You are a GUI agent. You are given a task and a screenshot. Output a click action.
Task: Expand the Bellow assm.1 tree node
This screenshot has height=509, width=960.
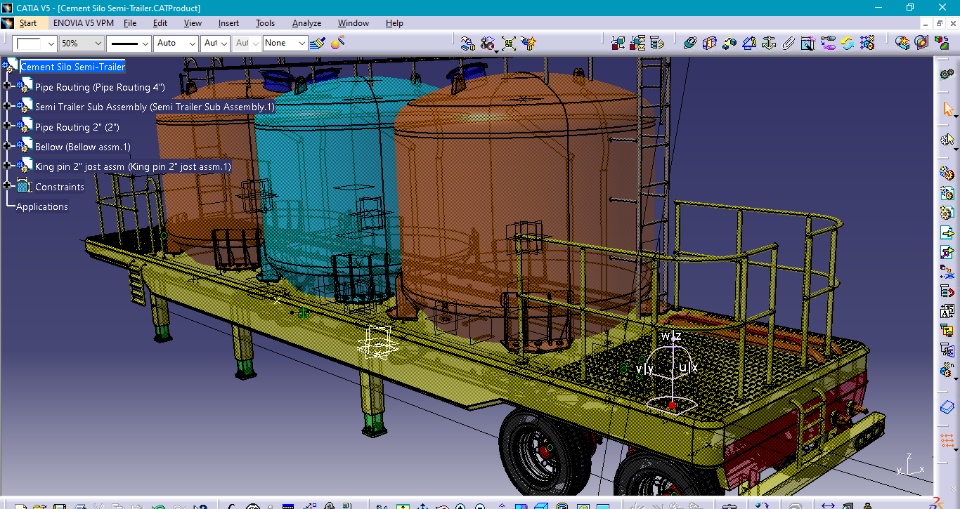click(x=8, y=147)
